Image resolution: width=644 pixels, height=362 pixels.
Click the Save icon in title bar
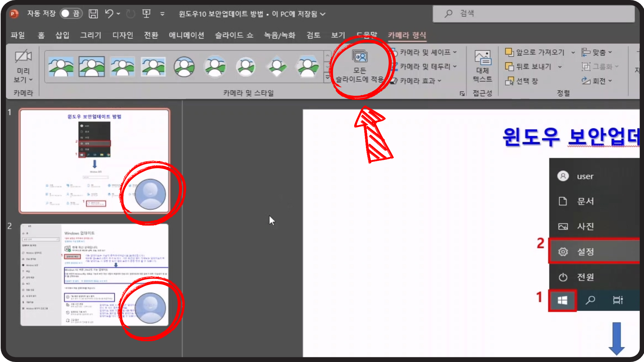(x=93, y=14)
